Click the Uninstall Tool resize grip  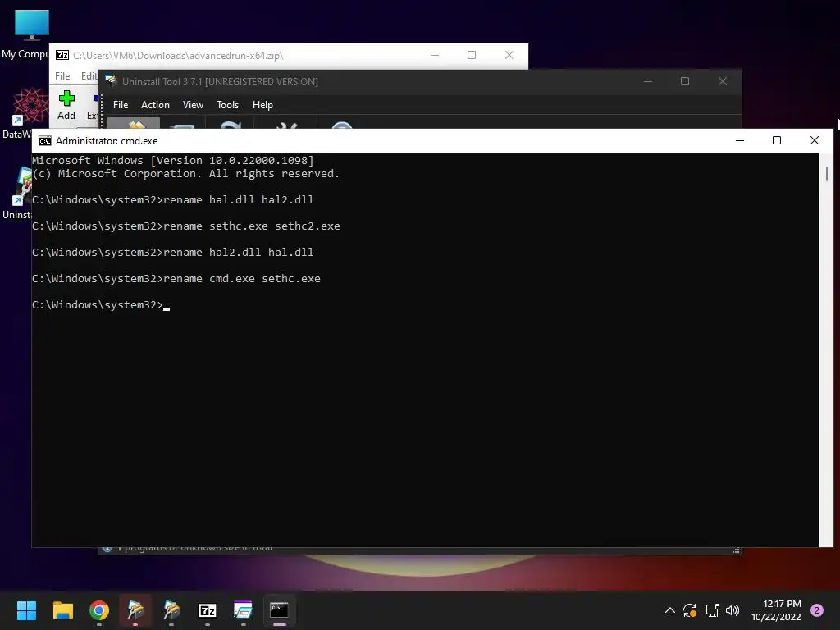(736, 550)
